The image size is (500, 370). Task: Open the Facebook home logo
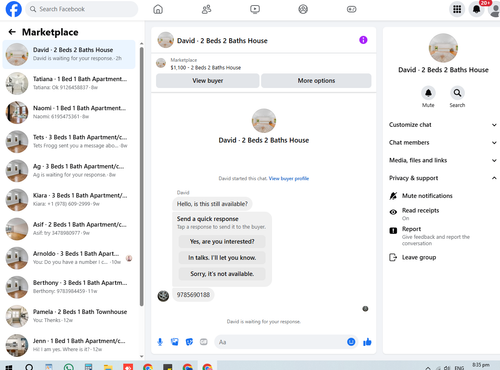click(x=14, y=9)
